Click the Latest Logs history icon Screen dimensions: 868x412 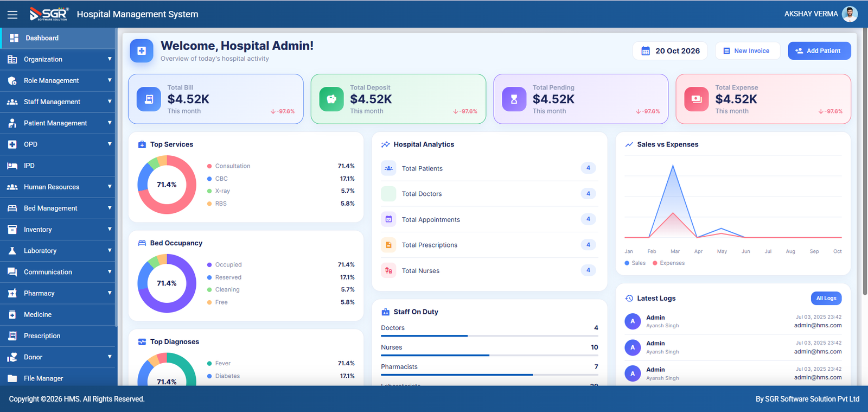click(x=629, y=298)
